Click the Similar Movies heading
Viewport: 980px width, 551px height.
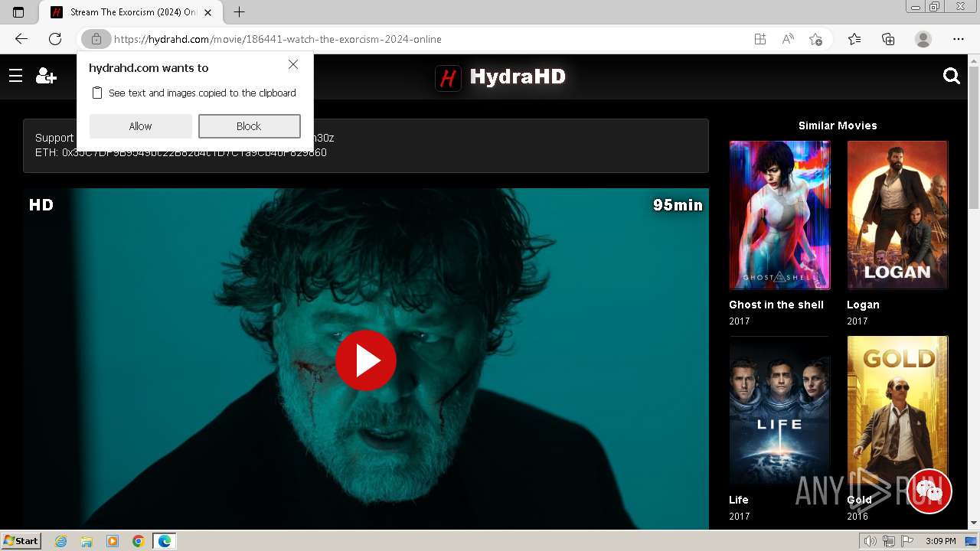click(x=838, y=126)
